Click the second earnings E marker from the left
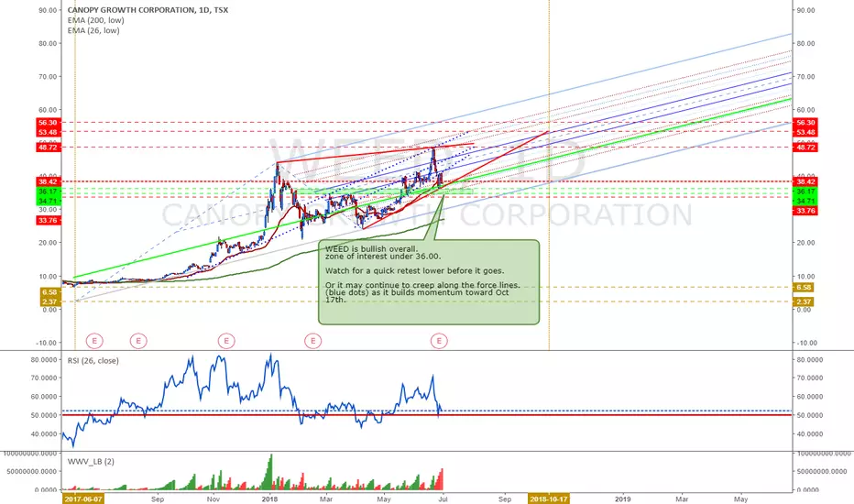The height and width of the screenshot is (504, 854). pos(138,341)
